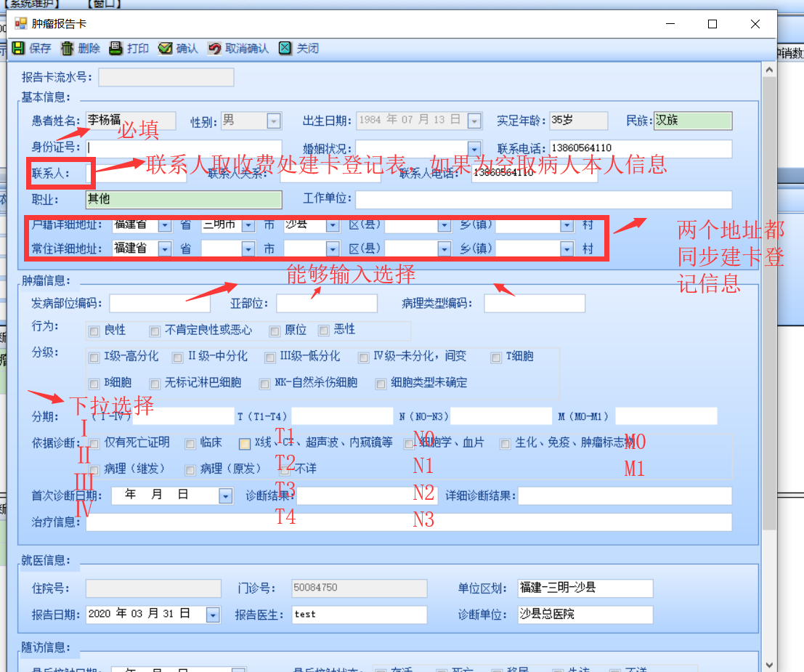
Task: Expand 常住详细地址 province dropdown
Action: point(165,248)
